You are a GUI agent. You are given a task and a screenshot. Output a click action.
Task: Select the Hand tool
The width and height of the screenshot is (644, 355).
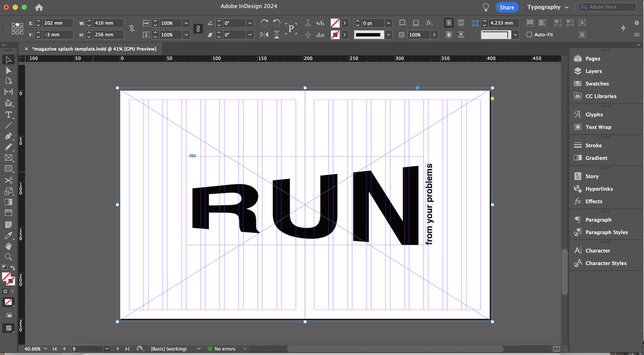[8, 246]
